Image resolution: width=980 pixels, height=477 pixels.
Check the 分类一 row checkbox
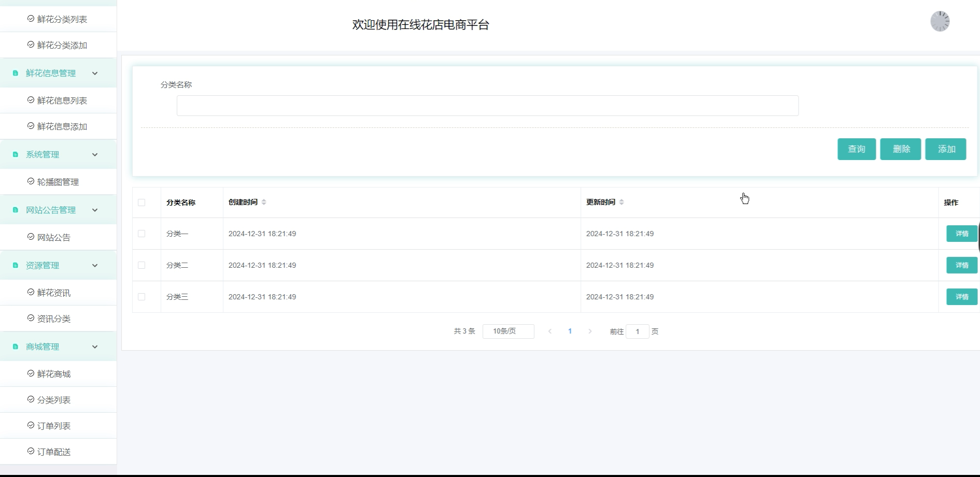(x=141, y=234)
